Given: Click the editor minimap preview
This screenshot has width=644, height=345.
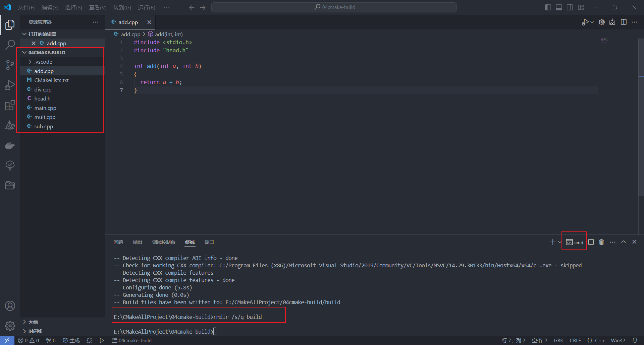Looking at the screenshot, I should pyautogui.click(x=604, y=41).
